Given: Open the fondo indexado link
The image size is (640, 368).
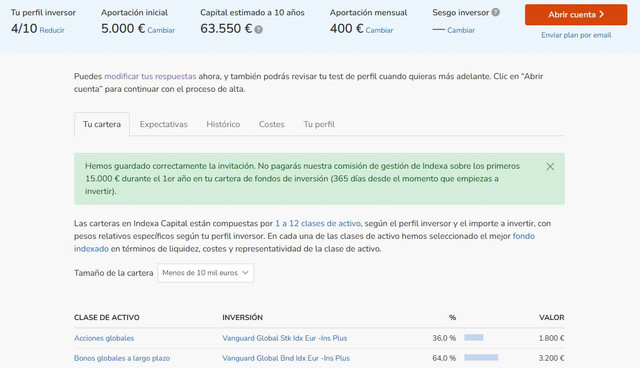Looking at the screenshot, I should [x=524, y=236].
